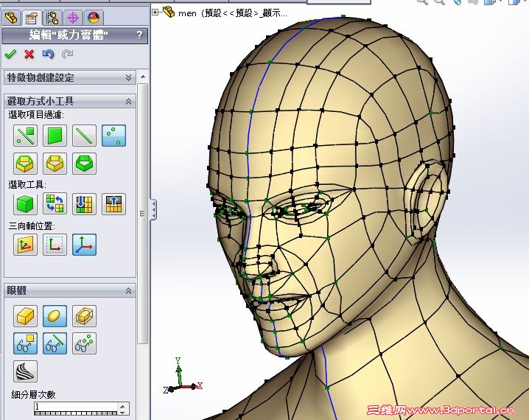The image size is (529, 420).
Task: Set triad position to yellow plane option
Action: [x=25, y=245]
